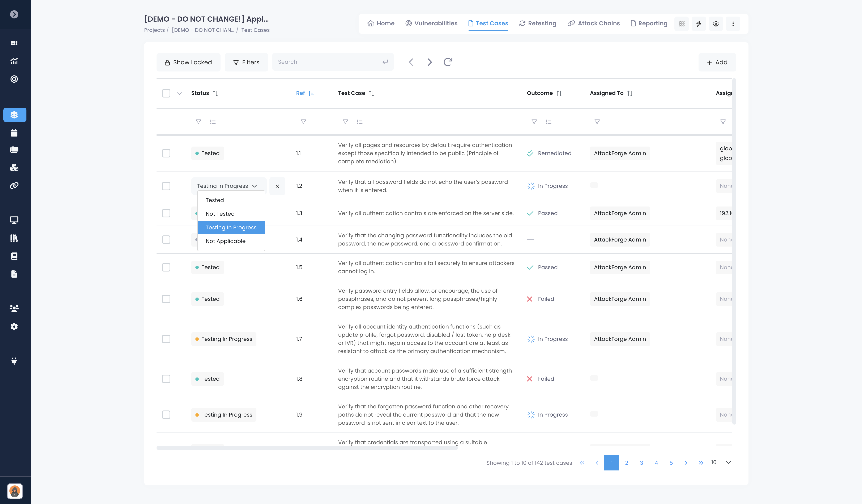Sort by the Test Case column
The height and width of the screenshot is (504, 862).
(371, 93)
